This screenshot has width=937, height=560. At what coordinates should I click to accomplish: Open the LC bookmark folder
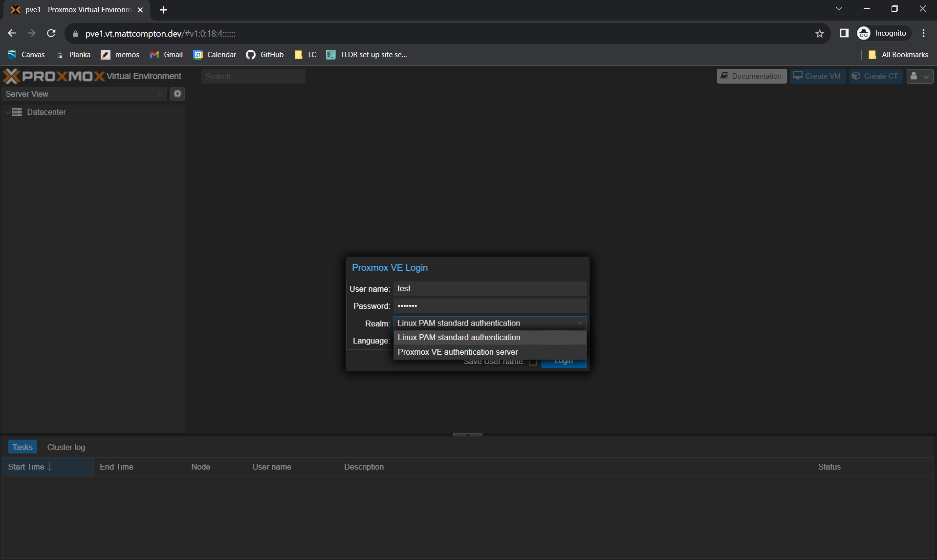tap(305, 55)
